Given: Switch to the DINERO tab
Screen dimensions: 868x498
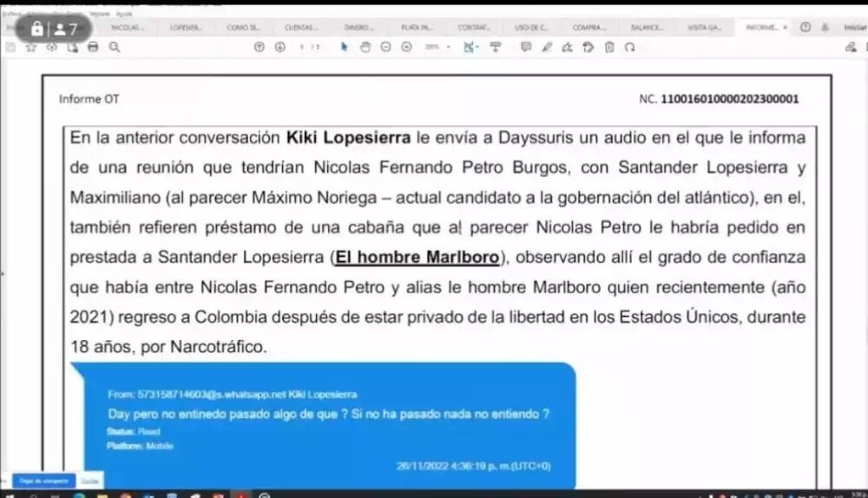Looking at the screenshot, I should [358, 27].
